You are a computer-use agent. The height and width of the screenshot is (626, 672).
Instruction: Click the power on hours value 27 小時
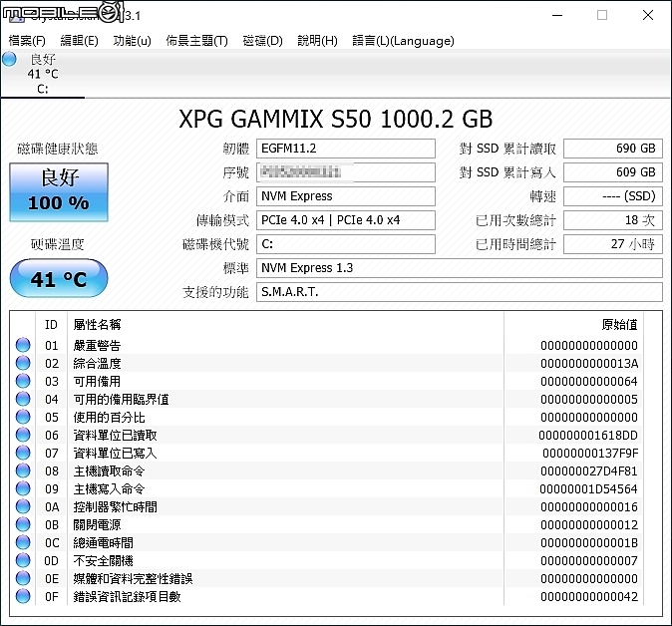tap(613, 244)
